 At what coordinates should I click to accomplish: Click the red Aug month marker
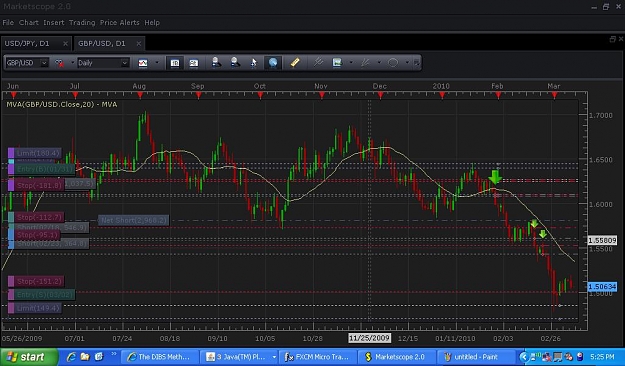[140, 95]
